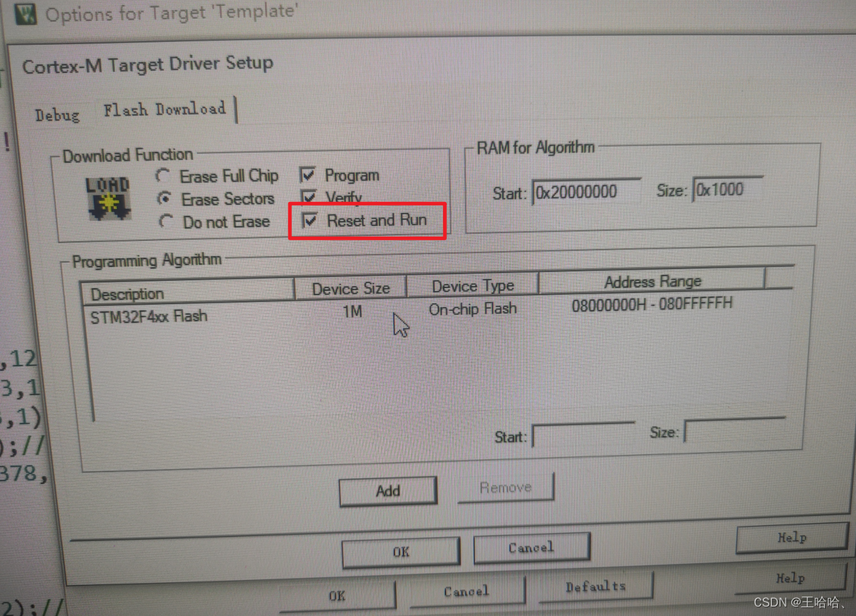This screenshot has height=616, width=856.
Task: Click Help in Cortex-M Target Driver Setup
Action: pyautogui.click(x=792, y=537)
